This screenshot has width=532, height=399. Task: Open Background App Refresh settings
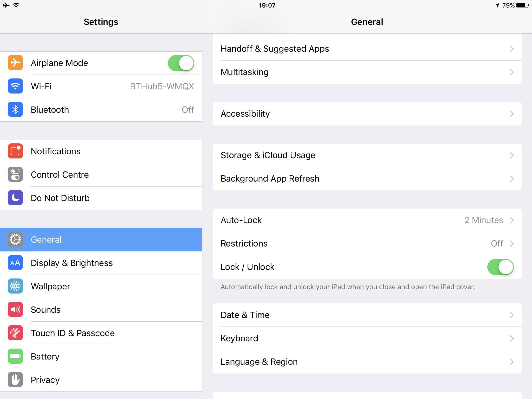pyautogui.click(x=367, y=179)
